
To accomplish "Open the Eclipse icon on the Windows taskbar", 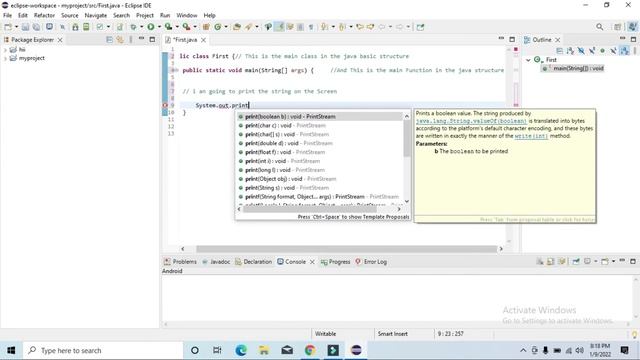I will [x=356, y=350].
